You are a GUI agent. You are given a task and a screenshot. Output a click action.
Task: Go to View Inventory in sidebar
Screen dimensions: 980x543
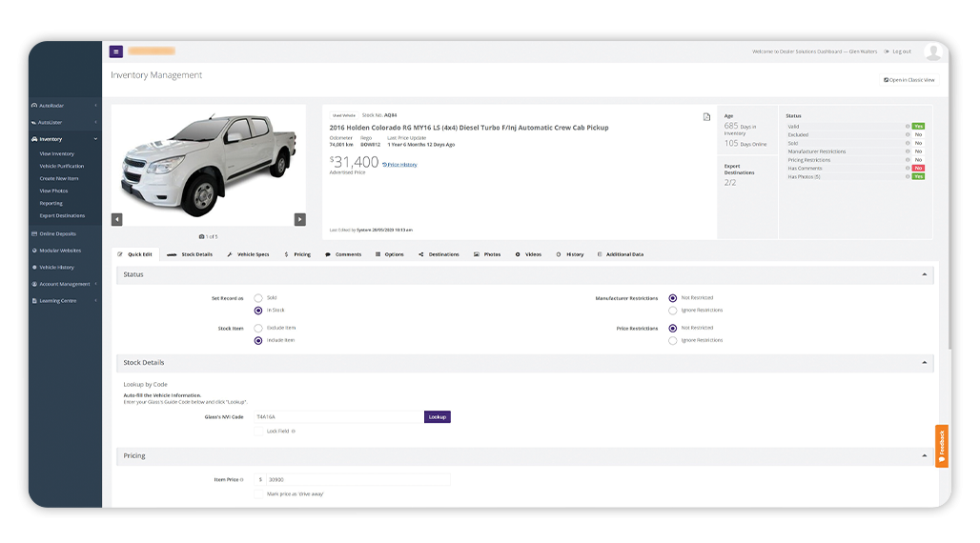[57, 153]
